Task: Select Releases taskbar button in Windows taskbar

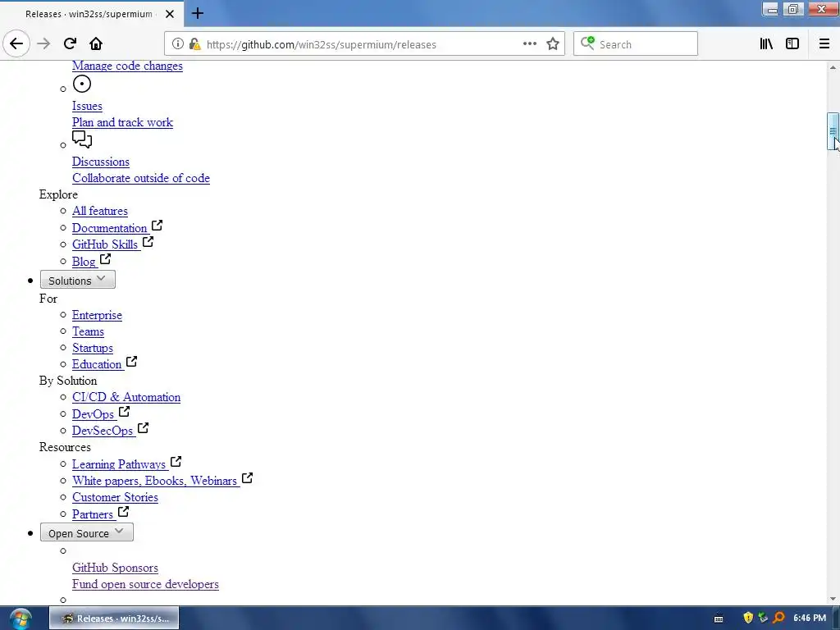Action: point(114,619)
